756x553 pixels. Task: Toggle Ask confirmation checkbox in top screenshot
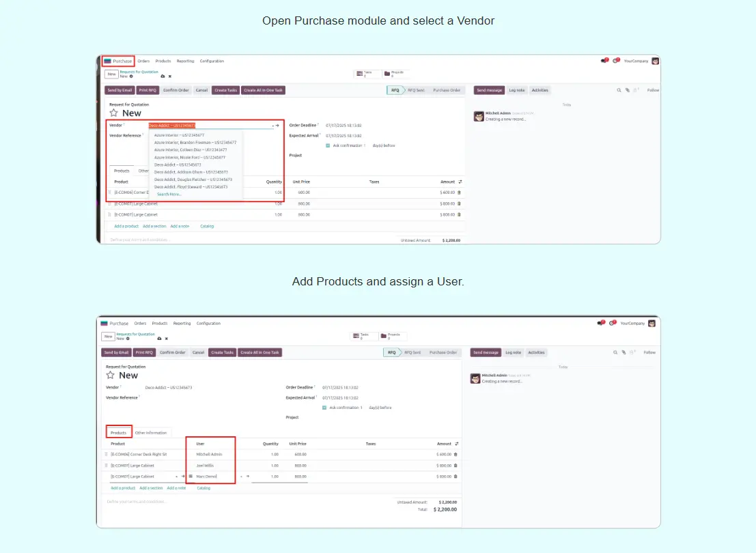coord(328,145)
